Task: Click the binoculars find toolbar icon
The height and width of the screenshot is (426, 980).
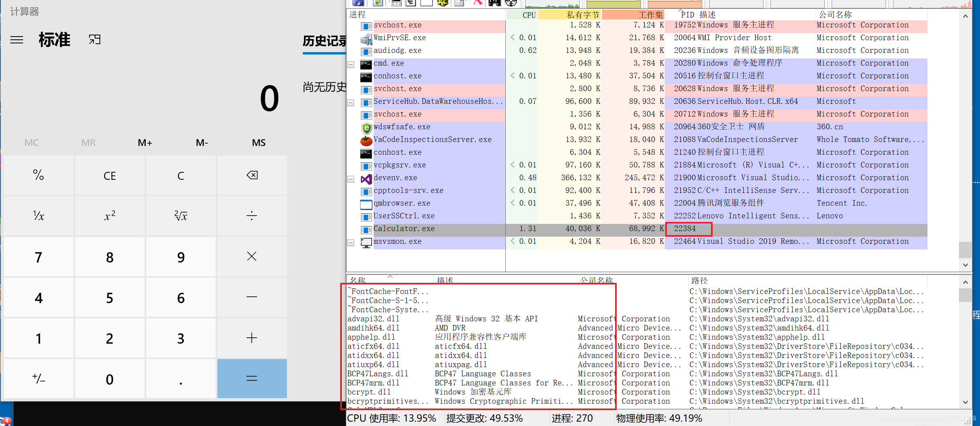Action: pyautogui.click(x=495, y=3)
